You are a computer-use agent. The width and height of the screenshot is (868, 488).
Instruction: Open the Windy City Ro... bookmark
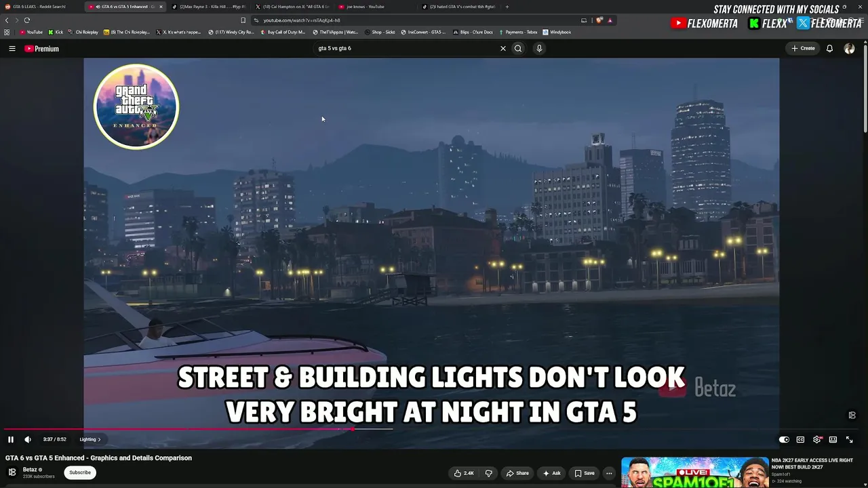[231, 32]
